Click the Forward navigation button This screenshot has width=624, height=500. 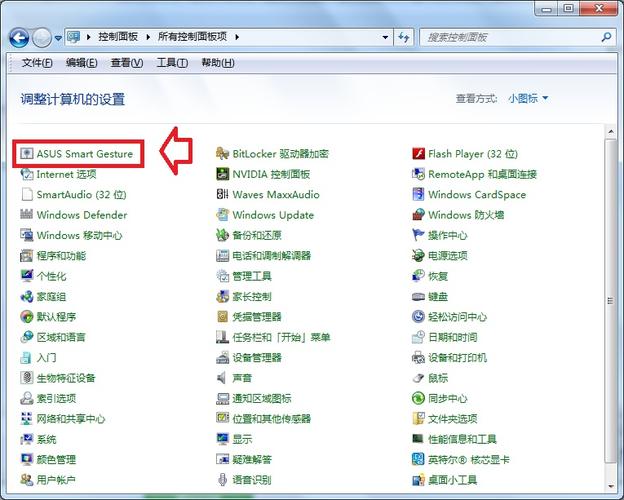[x=42, y=38]
